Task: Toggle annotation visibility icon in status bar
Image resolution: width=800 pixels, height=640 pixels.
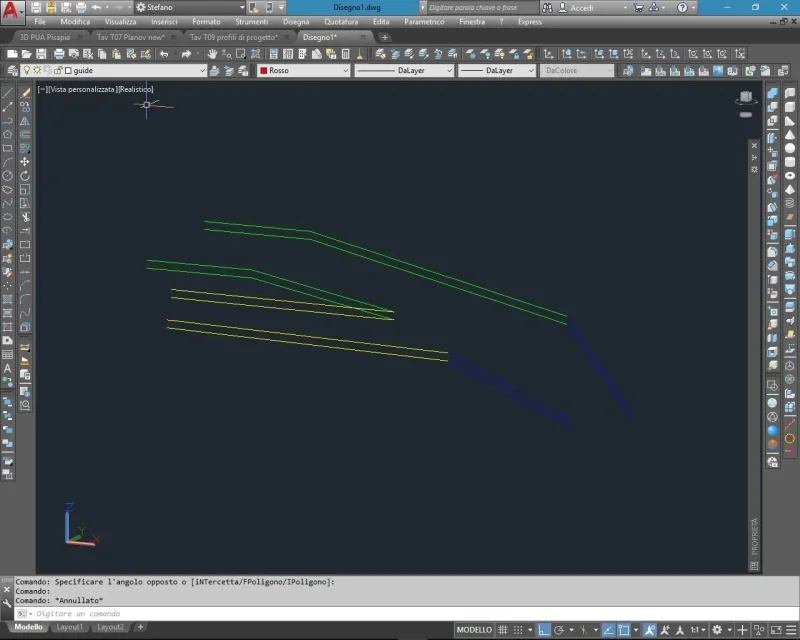Action: pyautogui.click(x=649, y=630)
